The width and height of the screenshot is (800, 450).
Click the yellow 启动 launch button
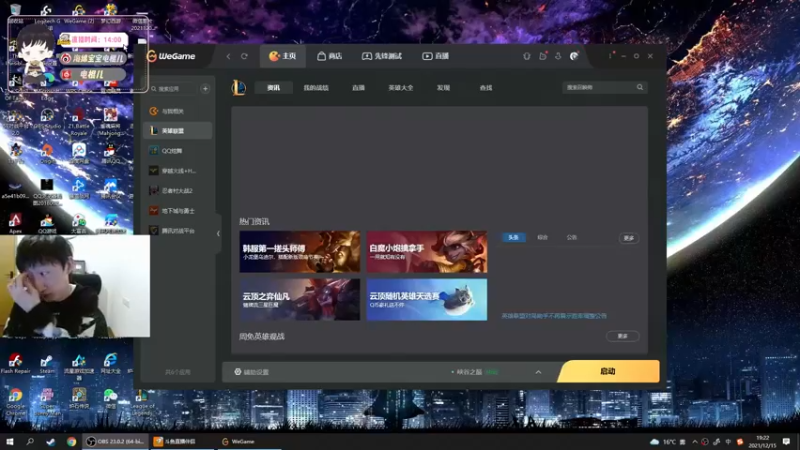tap(608, 371)
